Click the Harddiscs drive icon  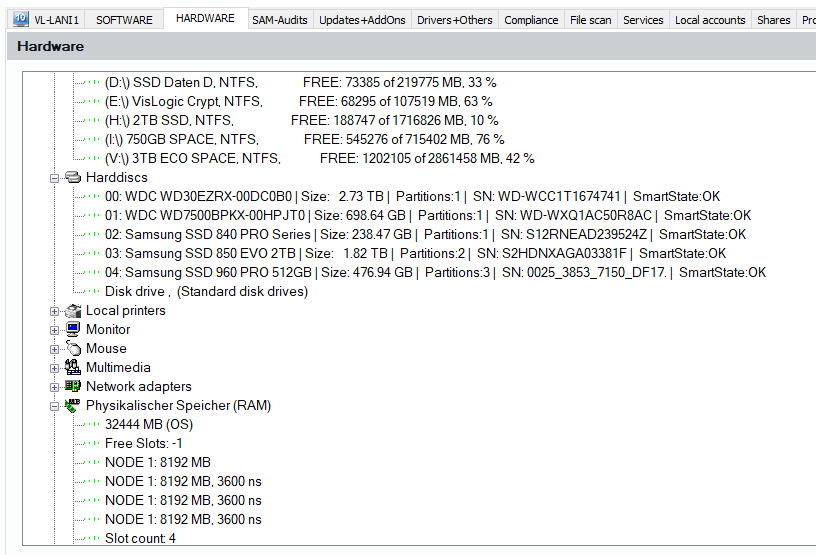click(73, 177)
